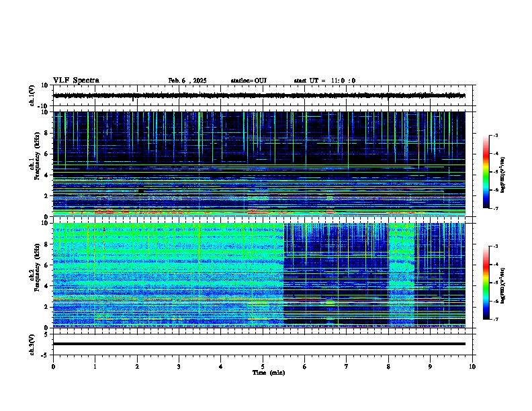Click time axis tick label "0"
The height and width of the screenshot is (411, 532).
(53, 367)
